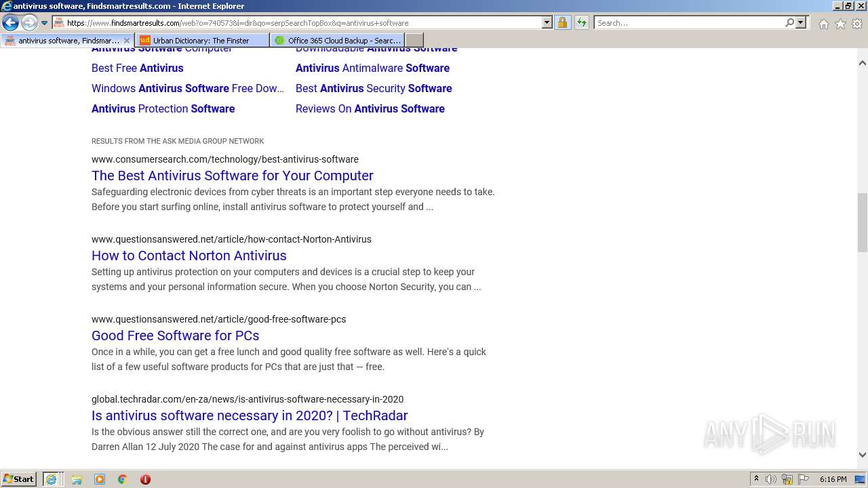Switch to the Urban Dictionary tab

(x=202, y=40)
